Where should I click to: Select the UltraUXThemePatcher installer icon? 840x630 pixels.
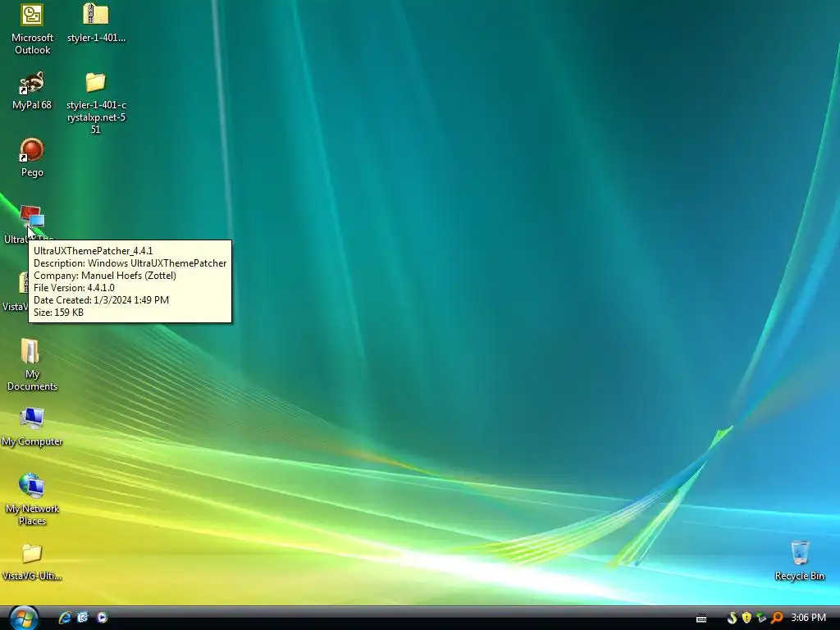click(32, 217)
